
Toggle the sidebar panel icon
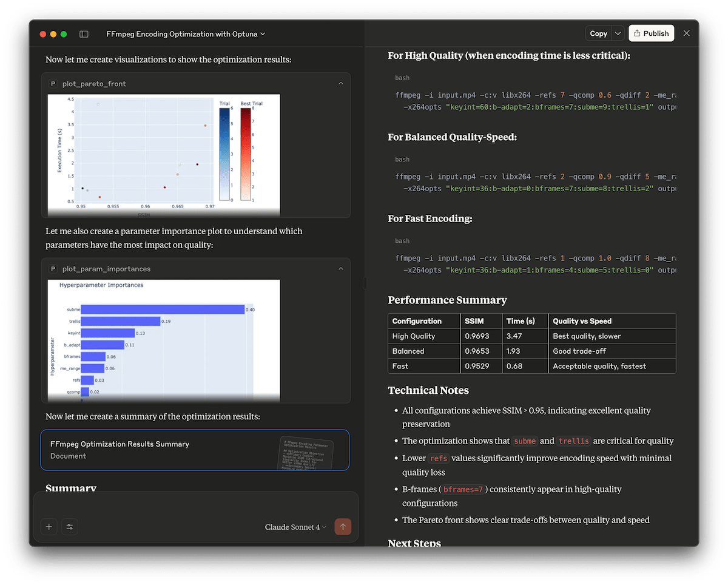84,34
